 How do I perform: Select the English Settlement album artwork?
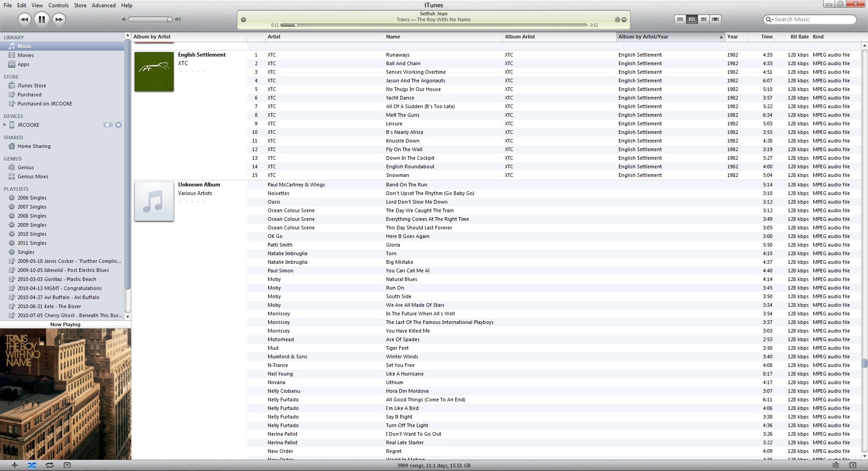[x=154, y=71]
